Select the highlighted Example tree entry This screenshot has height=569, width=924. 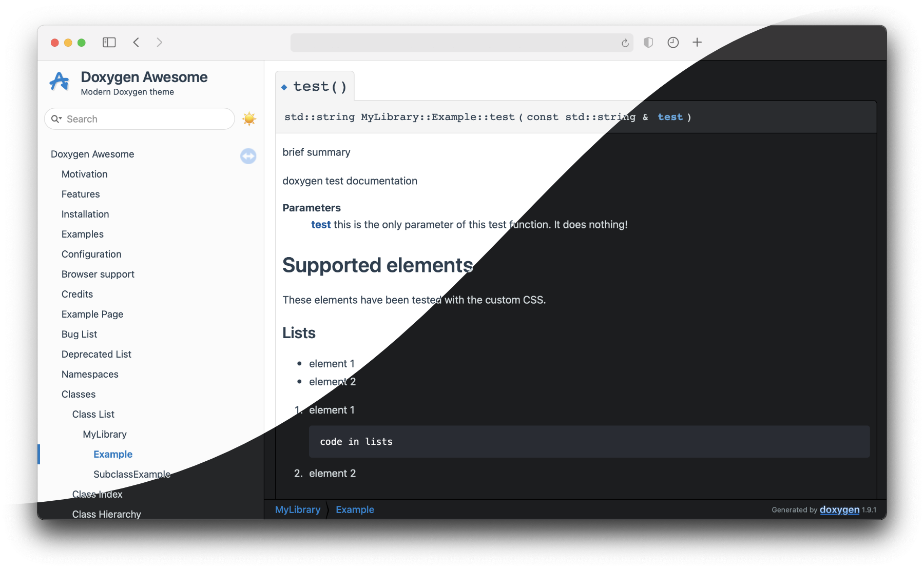click(113, 455)
